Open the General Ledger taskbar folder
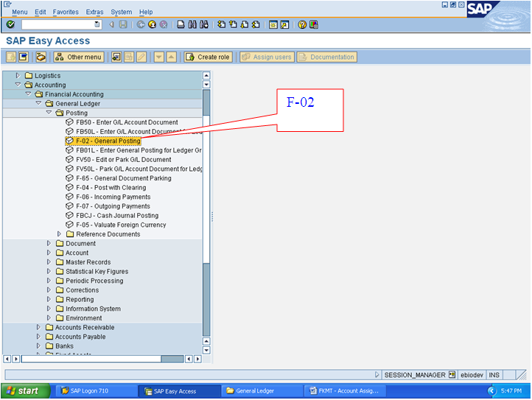 (x=262, y=391)
